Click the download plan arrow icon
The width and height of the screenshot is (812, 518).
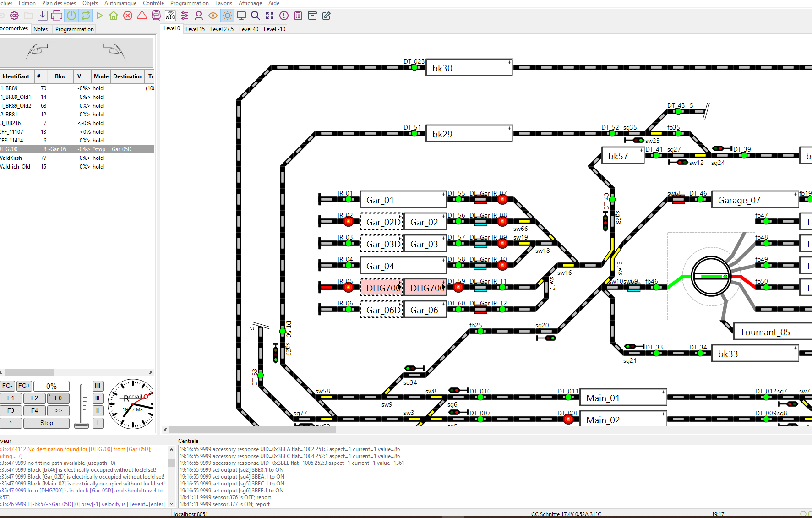pos(42,16)
